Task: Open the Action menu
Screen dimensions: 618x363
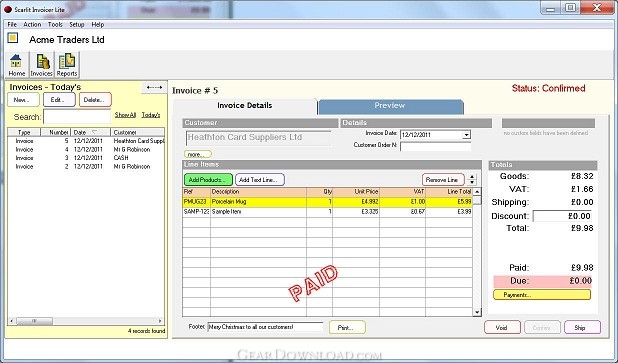Action: click(x=32, y=24)
